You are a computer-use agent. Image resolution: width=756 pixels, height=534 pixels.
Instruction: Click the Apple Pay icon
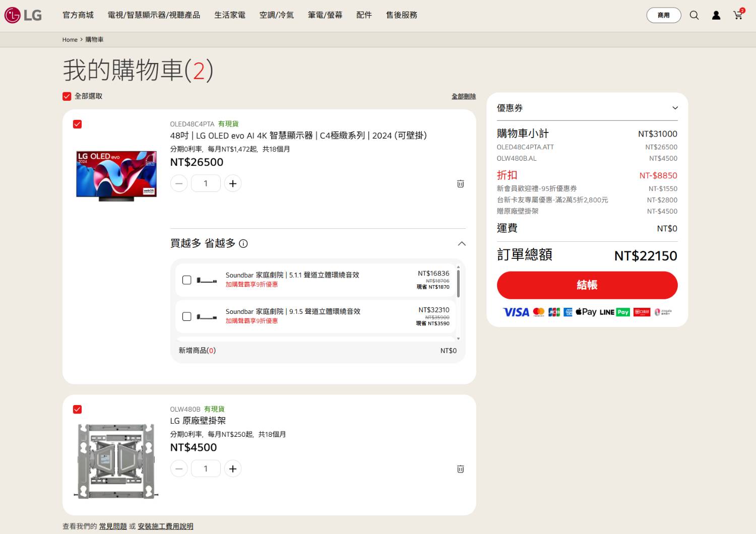click(586, 312)
